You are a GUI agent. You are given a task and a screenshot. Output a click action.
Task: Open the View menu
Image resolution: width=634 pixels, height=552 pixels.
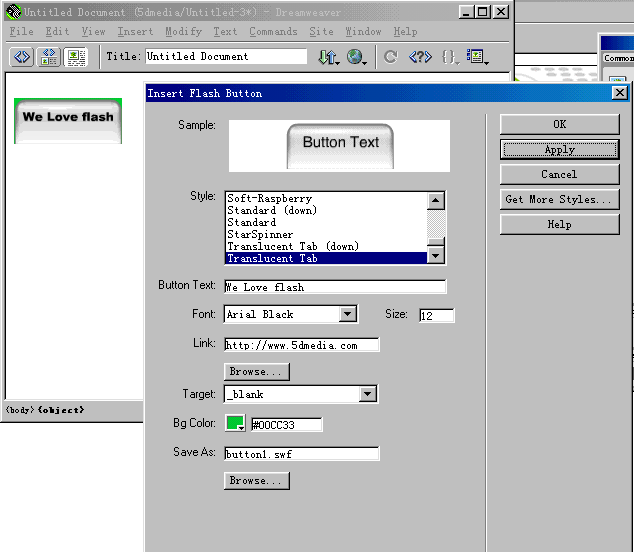point(93,32)
